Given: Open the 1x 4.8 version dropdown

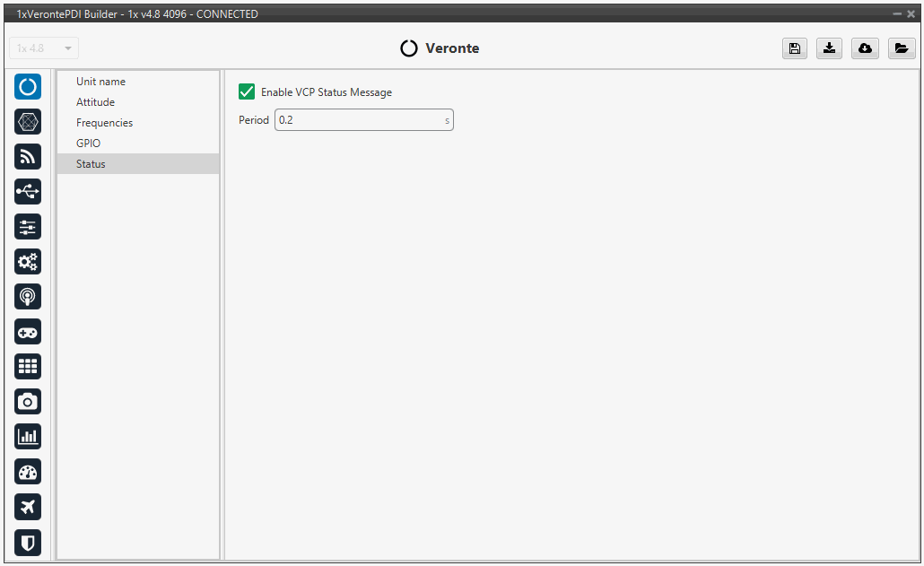Looking at the screenshot, I should pos(44,48).
